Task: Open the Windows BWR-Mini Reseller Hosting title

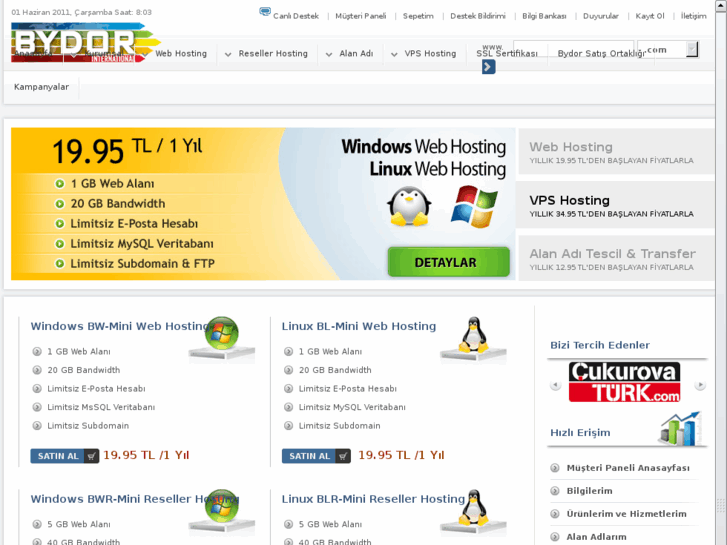Action: tap(134, 499)
